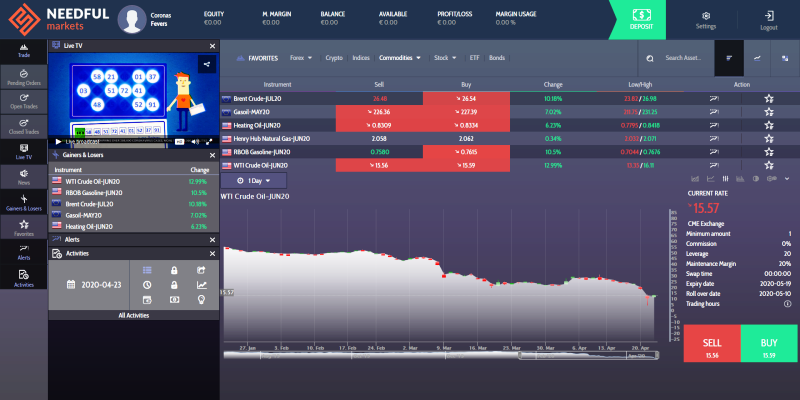Viewport: 800px width, 400px height.
Task: Set alert for Gasoil-MAY20 row
Action: point(714,112)
